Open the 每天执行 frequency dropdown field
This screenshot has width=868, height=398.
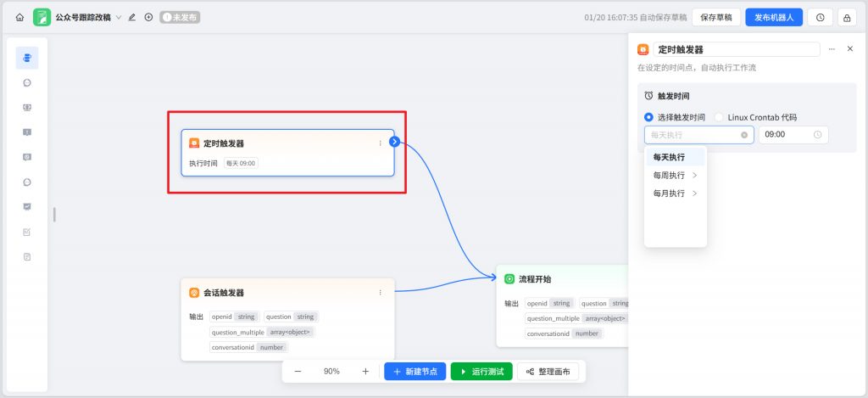point(699,135)
